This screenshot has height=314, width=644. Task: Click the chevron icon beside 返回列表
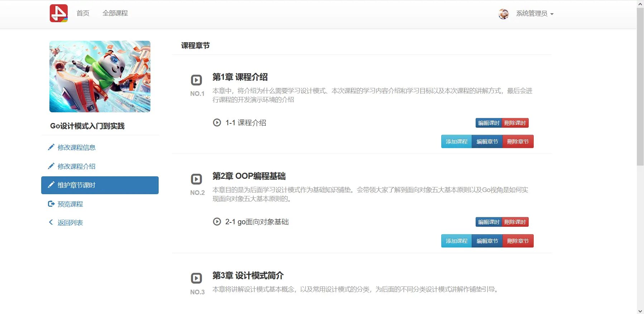tap(51, 222)
